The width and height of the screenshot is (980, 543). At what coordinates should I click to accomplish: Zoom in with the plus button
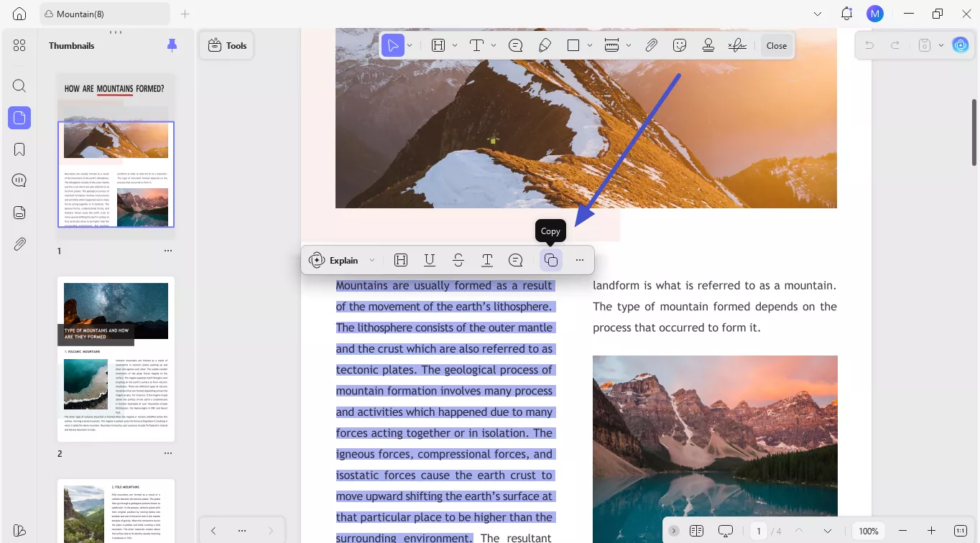[x=931, y=531]
